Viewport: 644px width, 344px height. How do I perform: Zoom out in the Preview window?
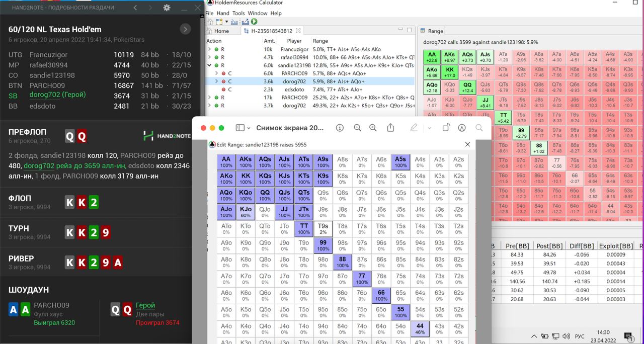coord(357,128)
